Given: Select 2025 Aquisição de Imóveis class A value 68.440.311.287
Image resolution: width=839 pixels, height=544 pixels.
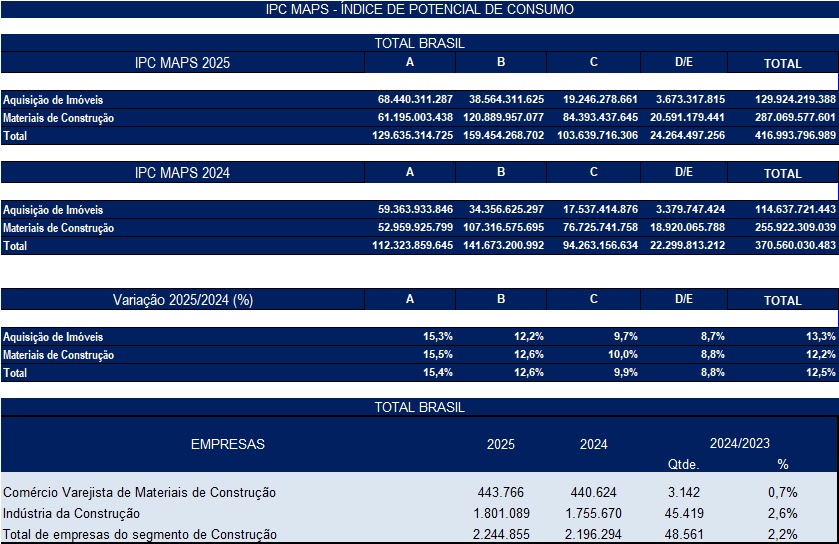Looking at the screenshot, I should (415, 99).
